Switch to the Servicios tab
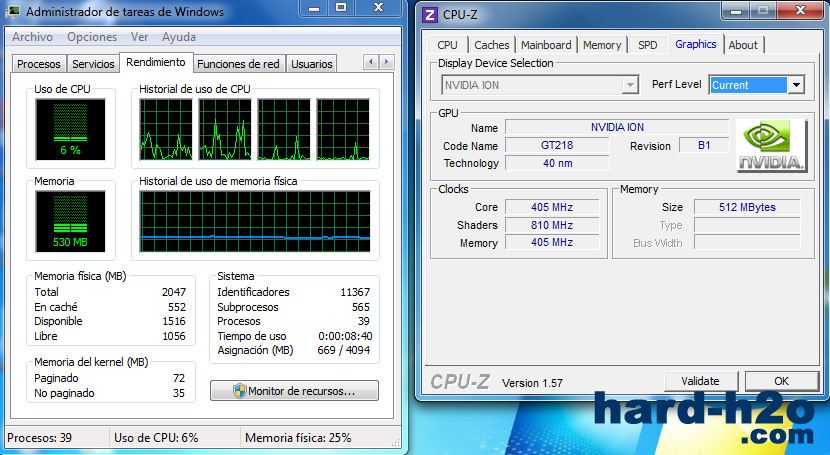Screen dimensions: 830x455 (x=93, y=64)
